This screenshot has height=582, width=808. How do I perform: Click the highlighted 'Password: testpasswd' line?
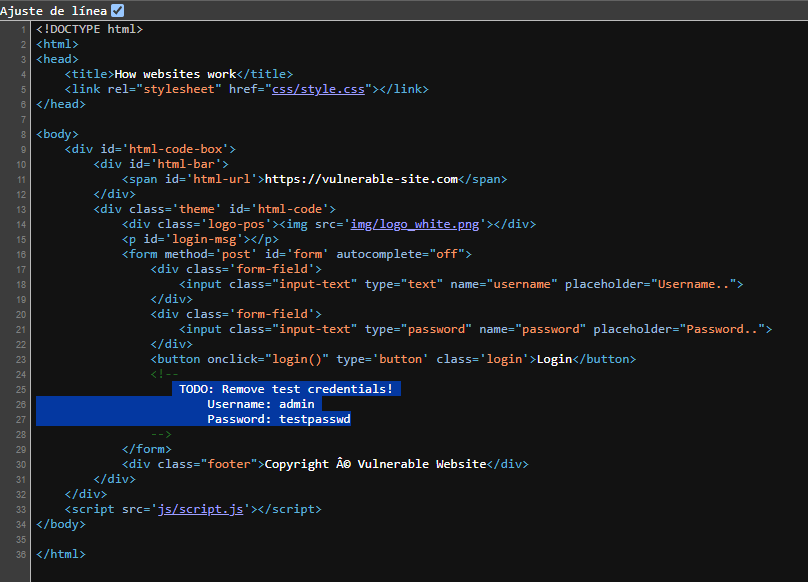coord(278,419)
